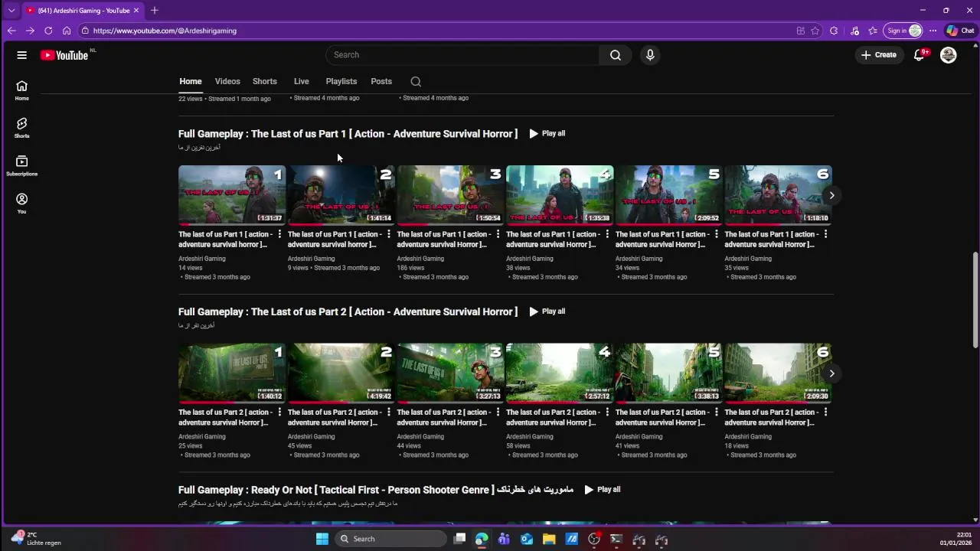Reload the page in the browser
The width and height of the screenshot is (980, 551).
click(48, 31)
